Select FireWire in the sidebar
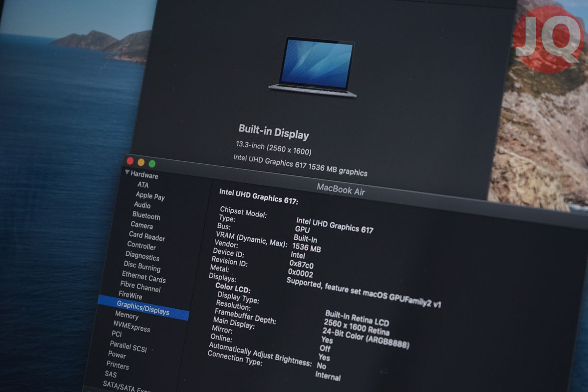 coord(130,295)
